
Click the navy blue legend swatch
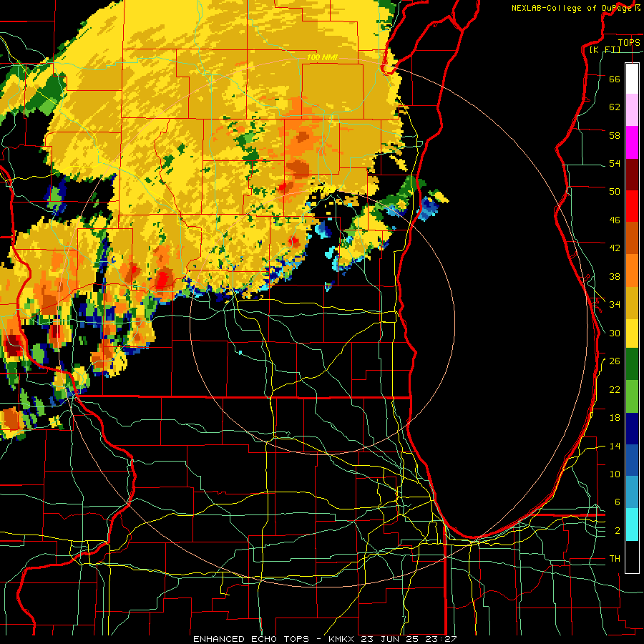[632, 429]
